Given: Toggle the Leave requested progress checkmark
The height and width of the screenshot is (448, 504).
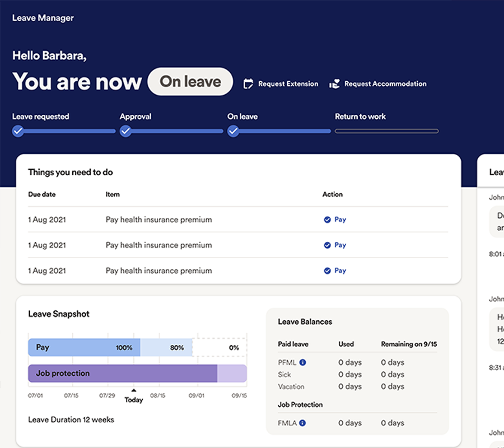Looking at the screenshot, I should coord(17,131).
